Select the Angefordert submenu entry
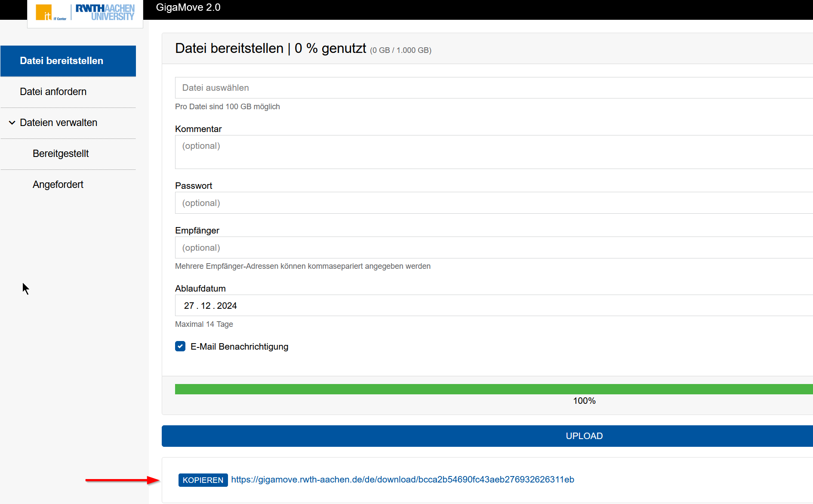The image size is (813, 504). pos(58,185)
